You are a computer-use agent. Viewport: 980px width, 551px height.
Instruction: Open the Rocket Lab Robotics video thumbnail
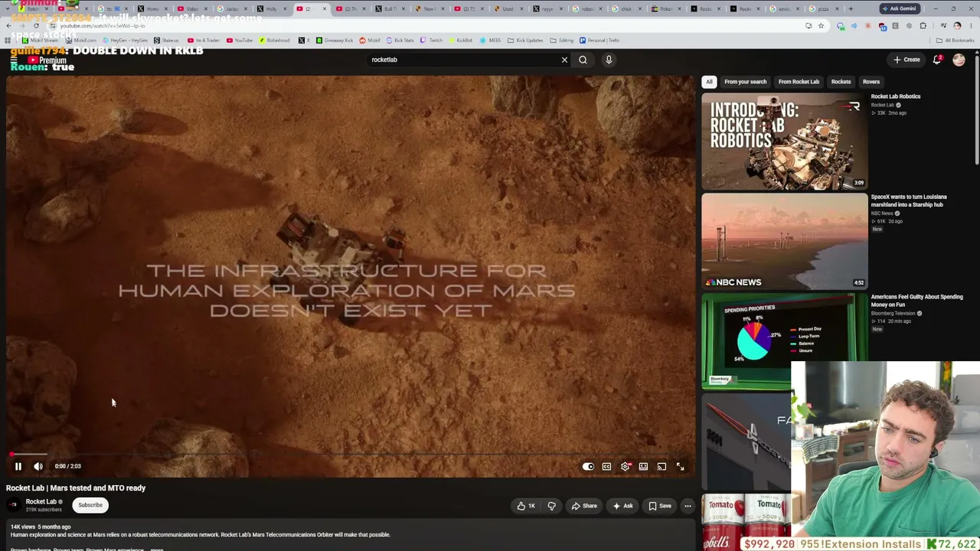pos(785,141)
